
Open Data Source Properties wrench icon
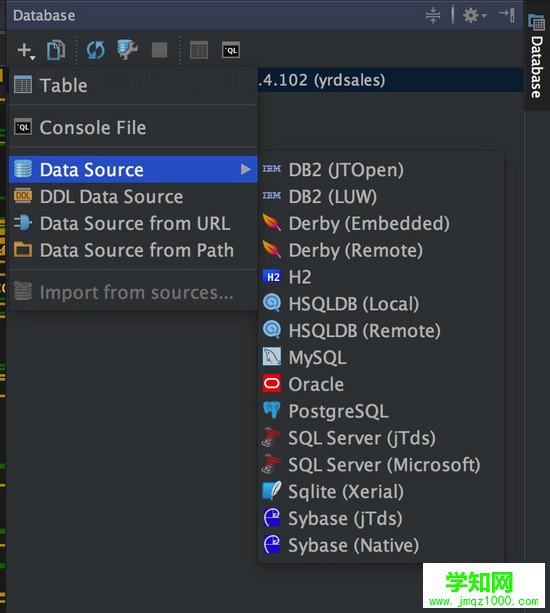127,50
